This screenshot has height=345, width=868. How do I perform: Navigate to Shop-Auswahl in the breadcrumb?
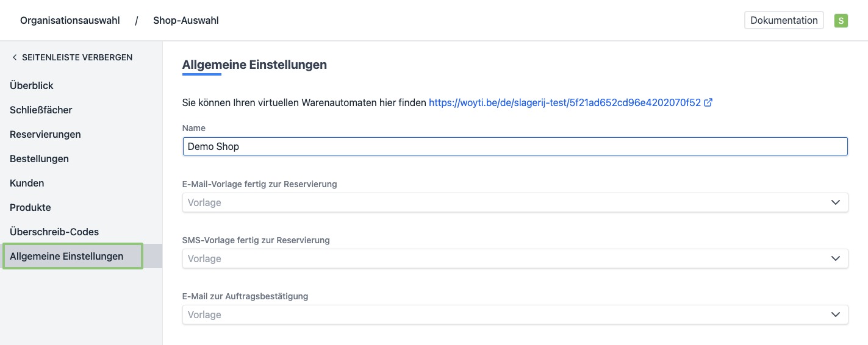click(x=185, y=21)
